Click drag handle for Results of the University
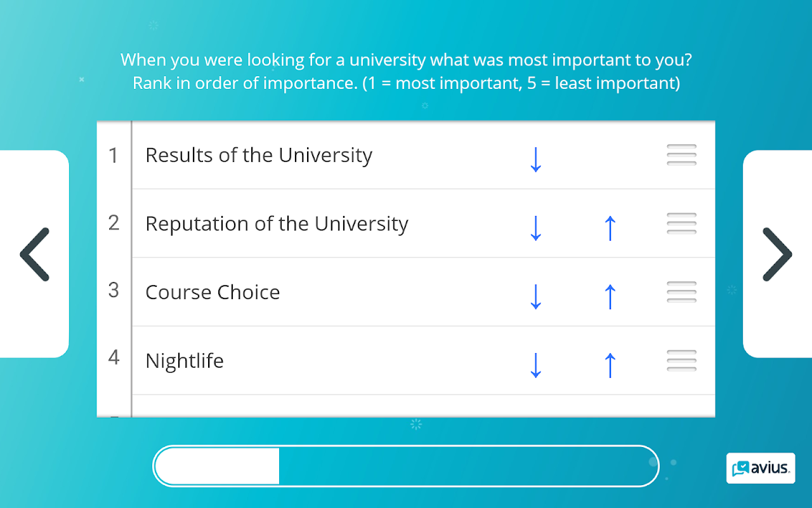This screenshot has height=508, width=812. tap(681, 155)
